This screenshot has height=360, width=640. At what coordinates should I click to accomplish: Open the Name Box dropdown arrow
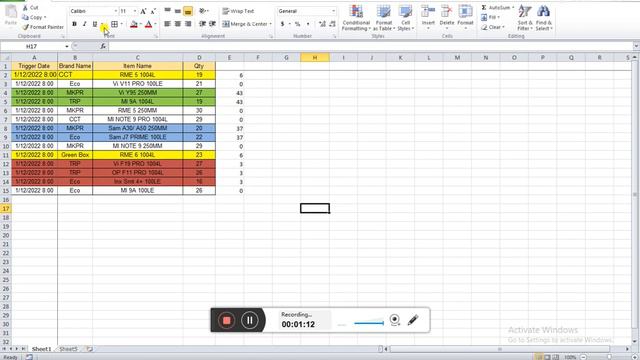coord(67,47)
